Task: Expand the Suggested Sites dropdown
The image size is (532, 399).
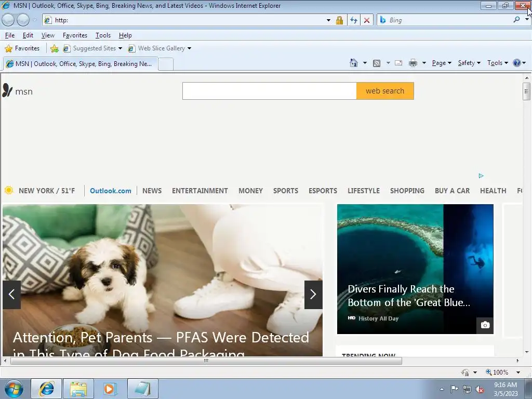Action: click(120, 48)
